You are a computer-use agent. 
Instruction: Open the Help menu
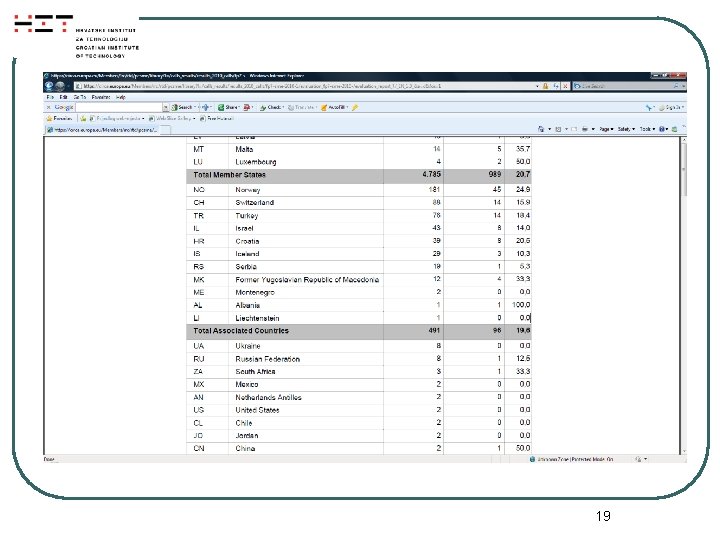[120, 97]
